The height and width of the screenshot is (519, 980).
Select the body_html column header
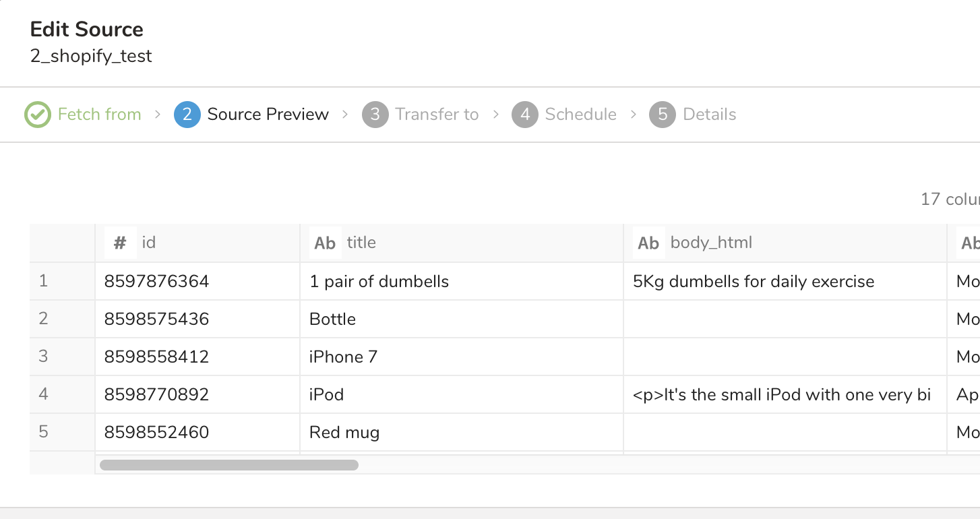(x=711, y=243)
